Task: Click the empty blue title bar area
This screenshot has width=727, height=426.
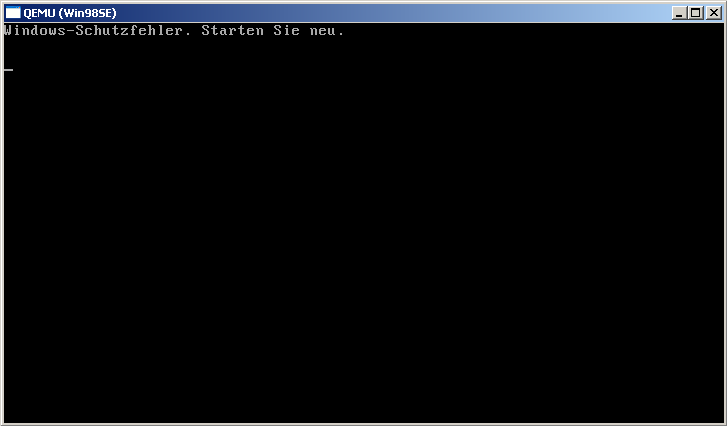Action: point(394,13)
